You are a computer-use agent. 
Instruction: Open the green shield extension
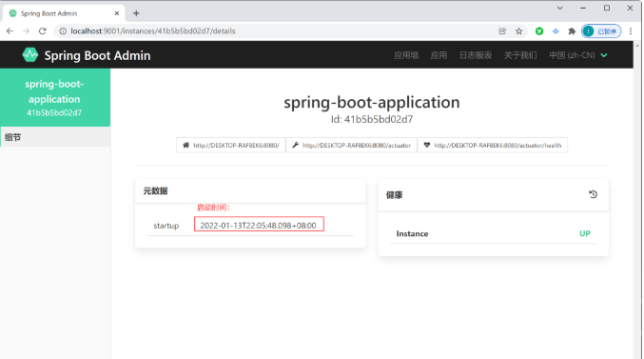coord(539,31)
